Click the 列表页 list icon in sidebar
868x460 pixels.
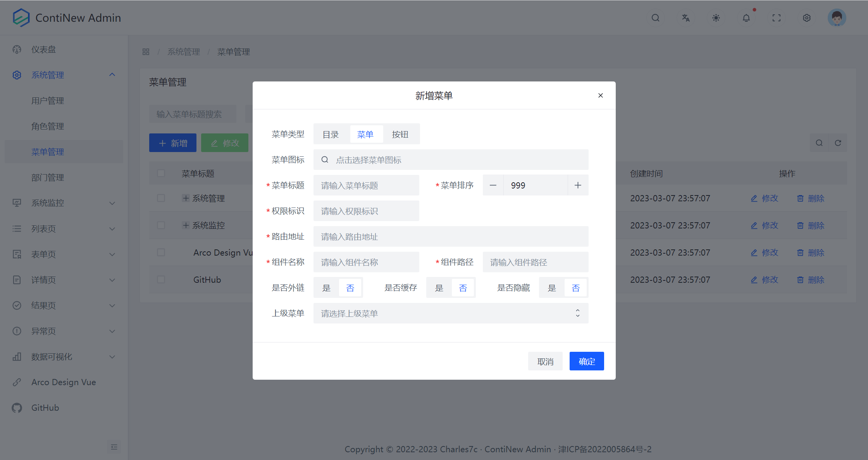(17, 228)
